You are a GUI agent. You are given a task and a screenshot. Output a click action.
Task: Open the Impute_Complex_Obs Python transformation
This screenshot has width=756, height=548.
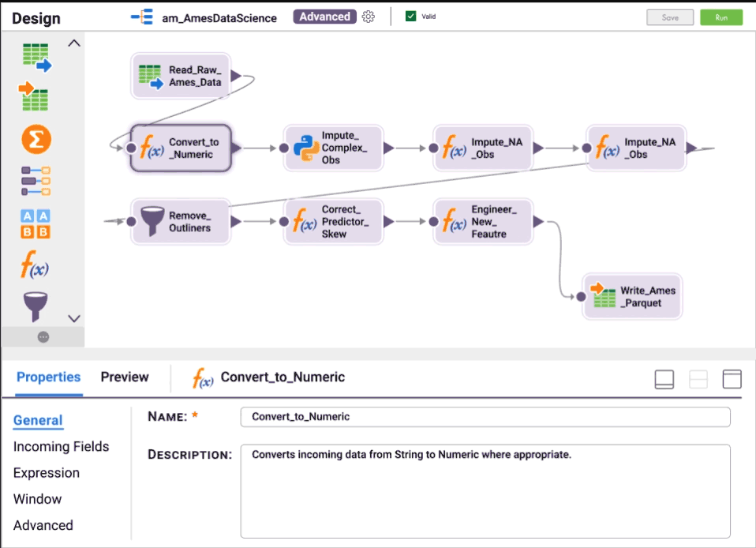click(x=333, y=147)
